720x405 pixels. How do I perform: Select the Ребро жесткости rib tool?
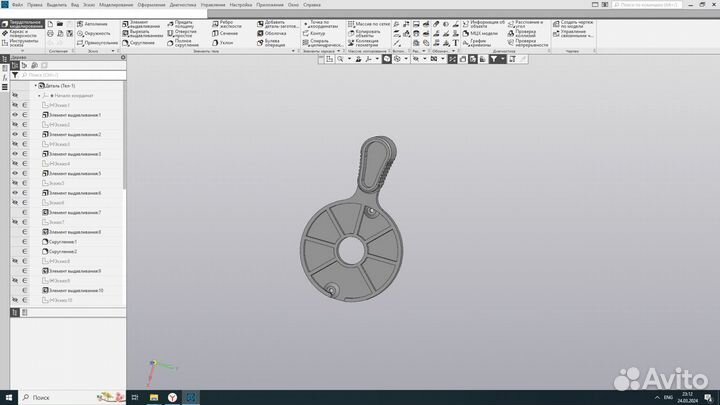click(x=227, y=24)
